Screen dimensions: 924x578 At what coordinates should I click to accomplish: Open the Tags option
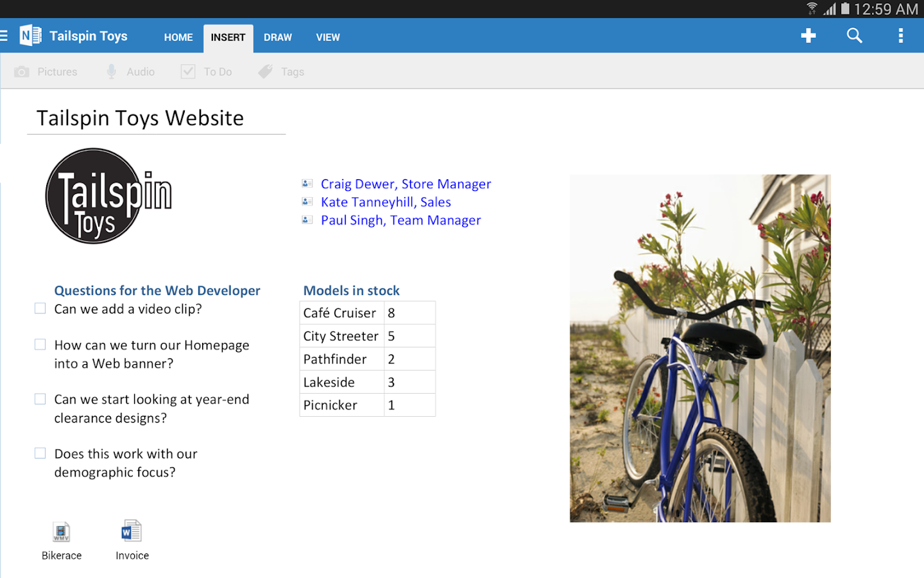click(x=281, y=72)
